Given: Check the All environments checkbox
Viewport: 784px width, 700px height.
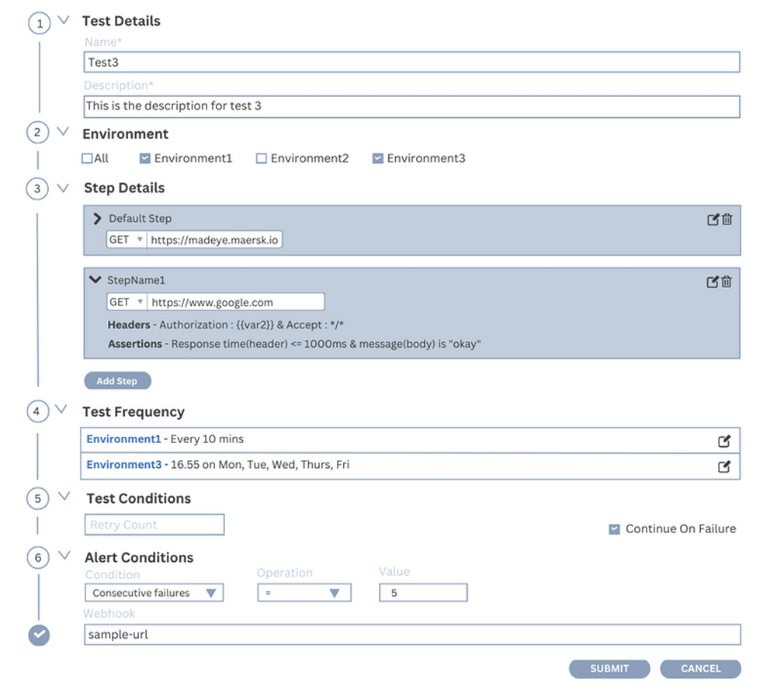Looking at the screenshot, I should 87,159.
